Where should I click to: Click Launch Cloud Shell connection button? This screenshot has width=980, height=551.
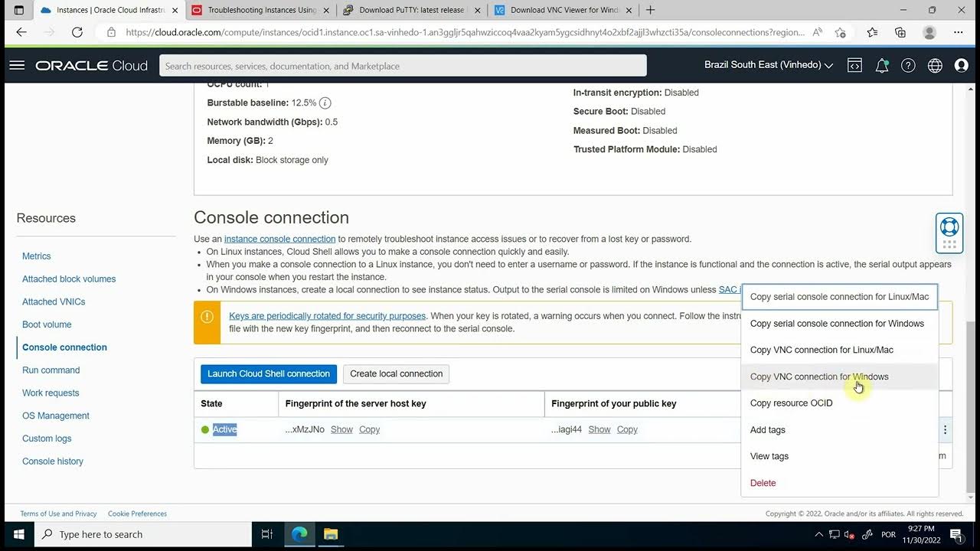(269, 373)
